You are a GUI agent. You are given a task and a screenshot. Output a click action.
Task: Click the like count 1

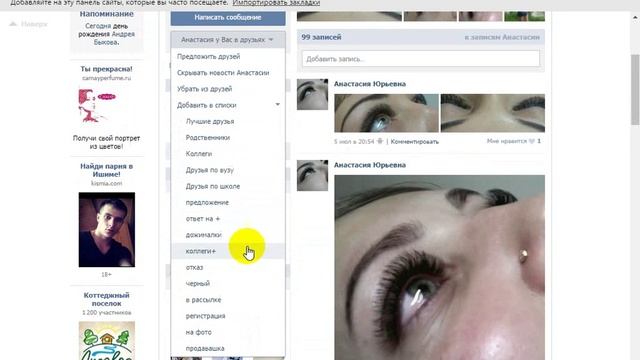click(x=539, y=141)
